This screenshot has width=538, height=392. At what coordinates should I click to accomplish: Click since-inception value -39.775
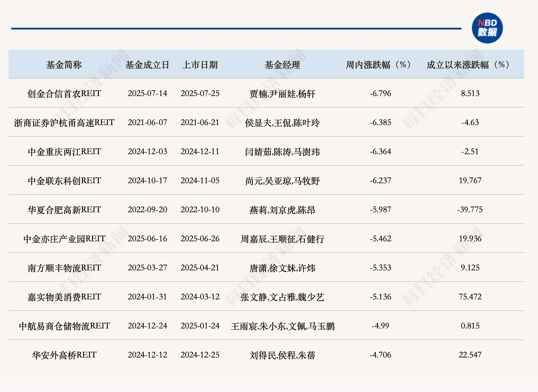pos(470,210)
